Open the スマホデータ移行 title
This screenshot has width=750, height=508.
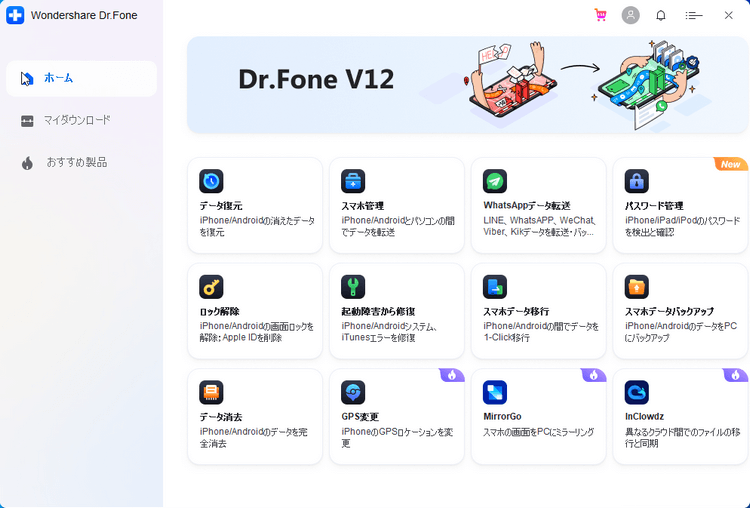coord(516,311)
